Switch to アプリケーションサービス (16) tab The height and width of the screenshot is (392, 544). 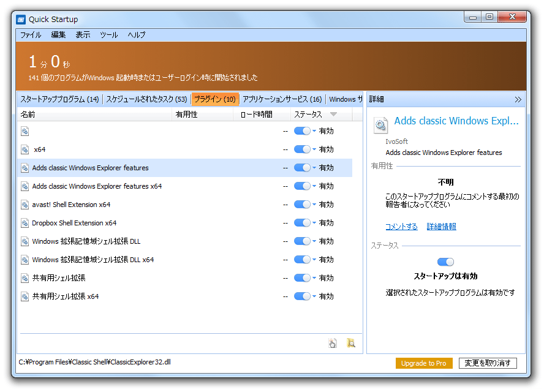(282, 100)
